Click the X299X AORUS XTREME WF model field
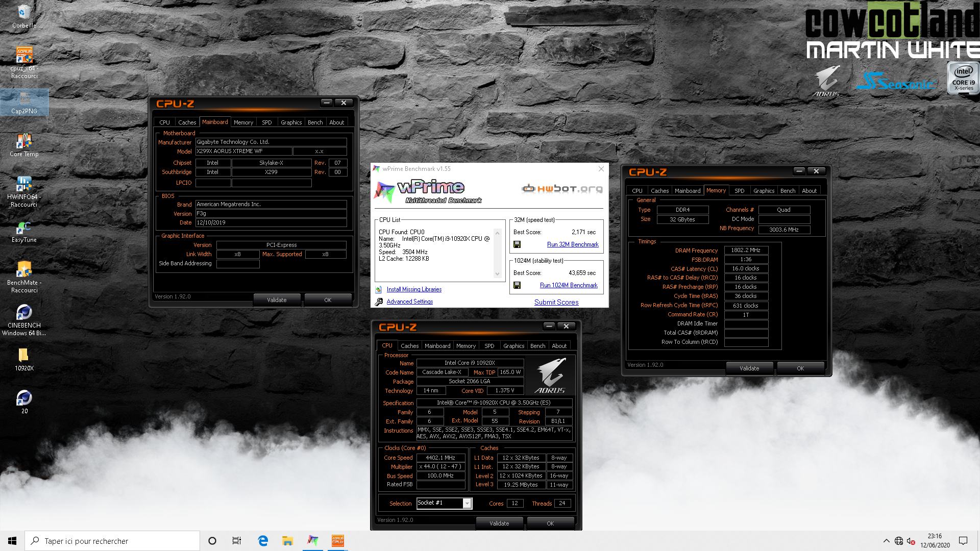Viewport: 980px width, 551px height. click(x=244, y=152)
